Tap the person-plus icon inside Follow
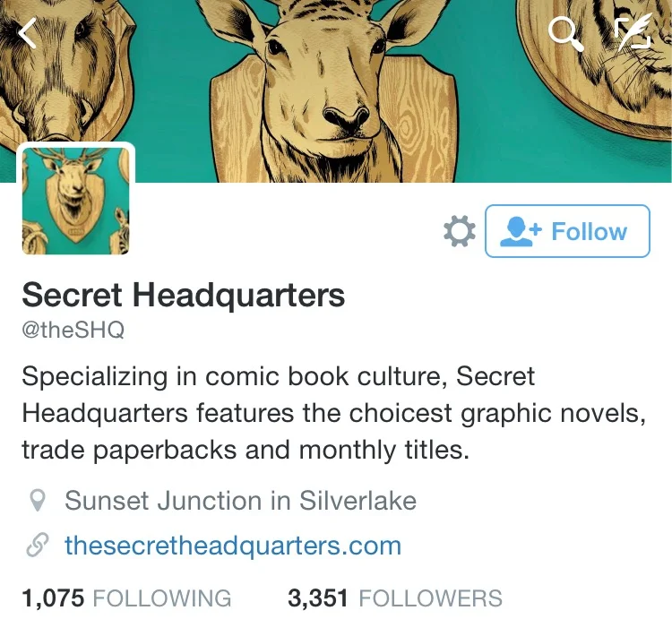The height and width of the screenshot is (619, 672). (x=521, y=231)
